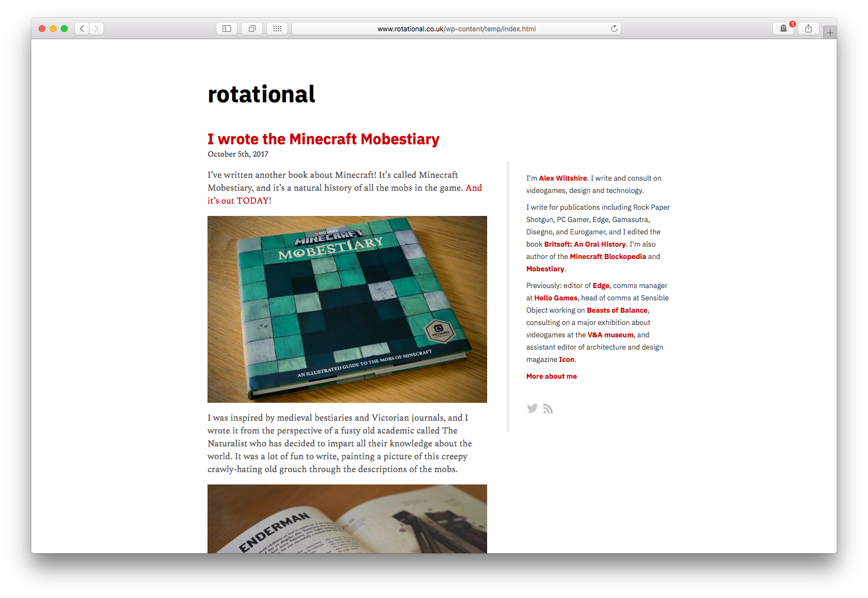Image resolution: width=868 pixels, height=598 pixels.
Task: Open Edge link in sidebar
Action: click(601, 286)
